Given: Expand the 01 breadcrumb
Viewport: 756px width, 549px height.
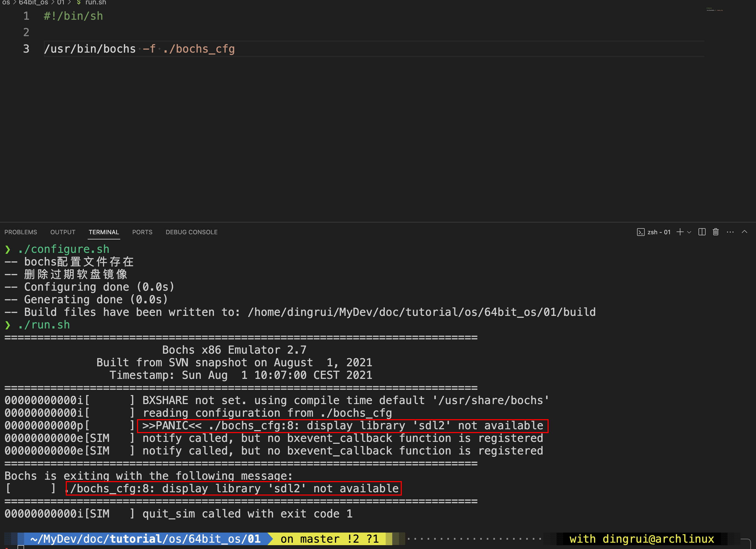Looking at the screenshot, I should (61, 3).
